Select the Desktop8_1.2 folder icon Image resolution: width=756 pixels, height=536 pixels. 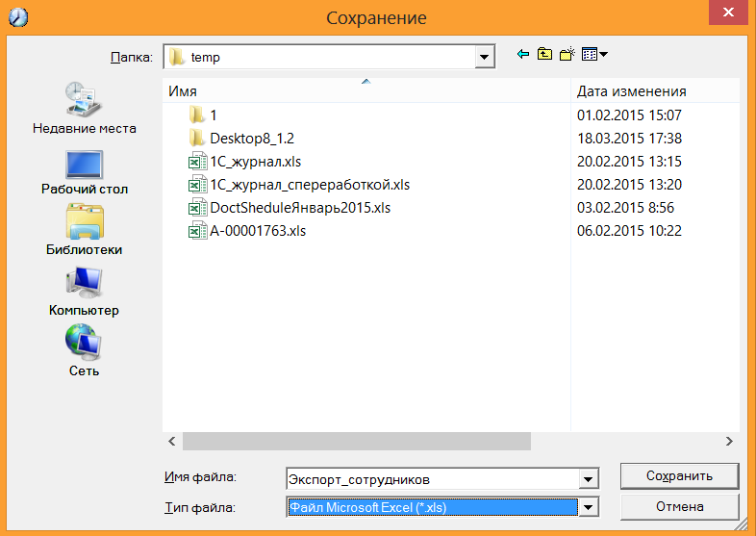coord(197,138)
